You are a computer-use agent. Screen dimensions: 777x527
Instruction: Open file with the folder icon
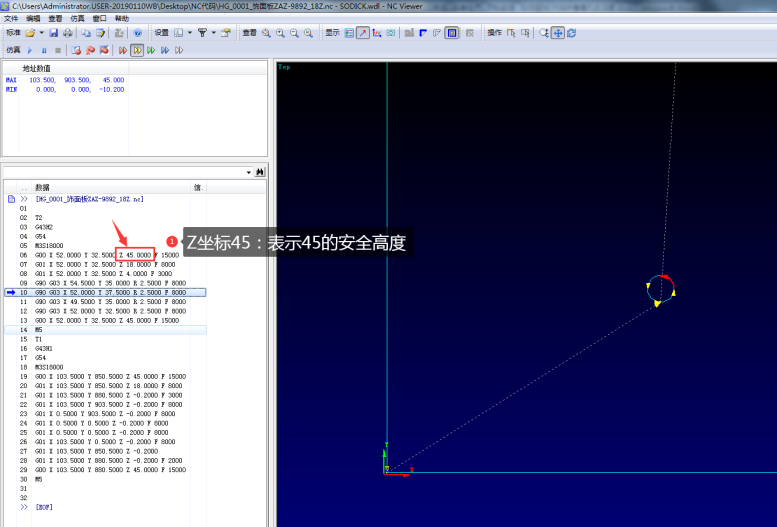(x=30, y=33)
